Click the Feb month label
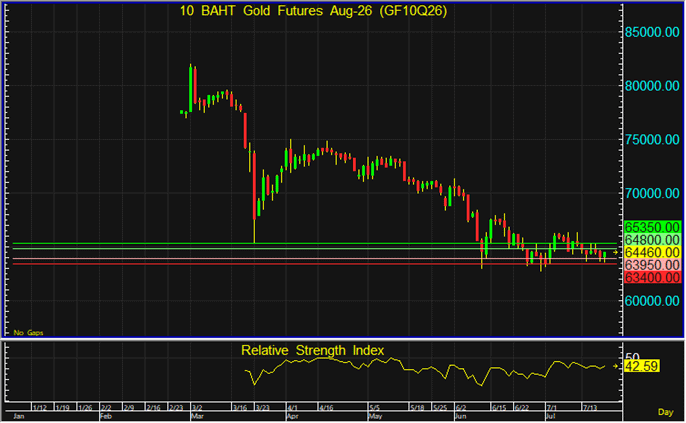Screen dimensions: 686x423 coord(106,416)
